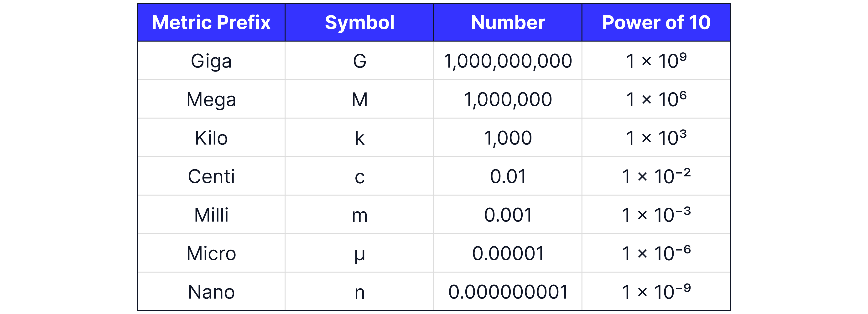Select the 1 × 10⁻³ power cell
Screen dimensions: 868x314
pos(656,215)
